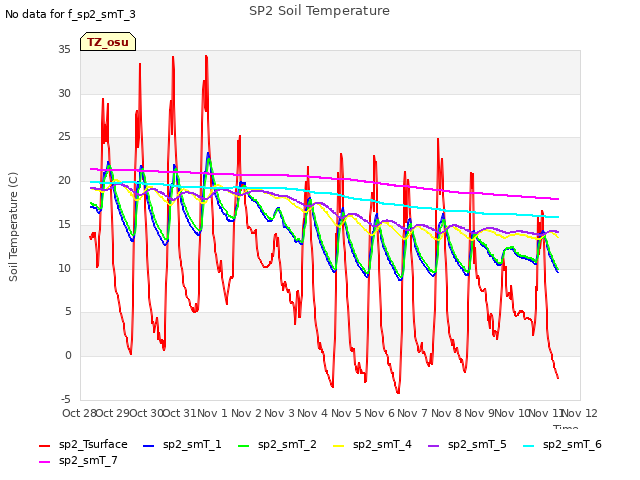Click the 25 y-axis tick label
This screenshot has height=480, width=640.
click(64, 137)
